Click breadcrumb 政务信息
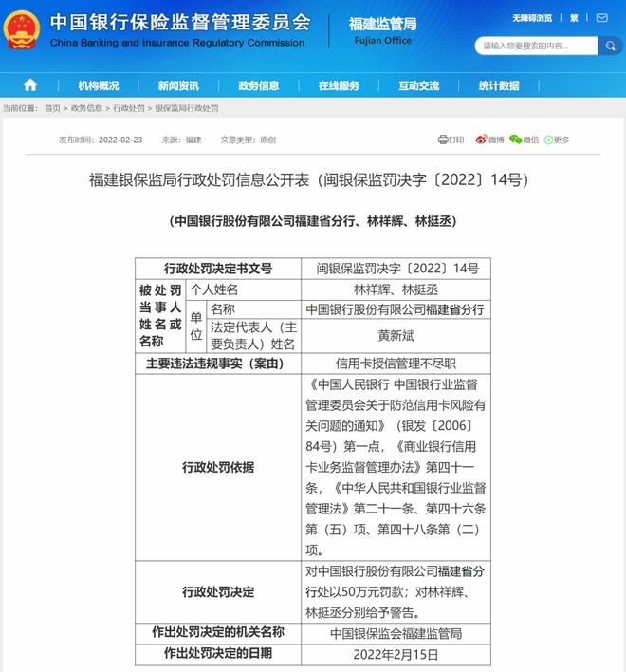The image size is (626, 672). [86, 108]
